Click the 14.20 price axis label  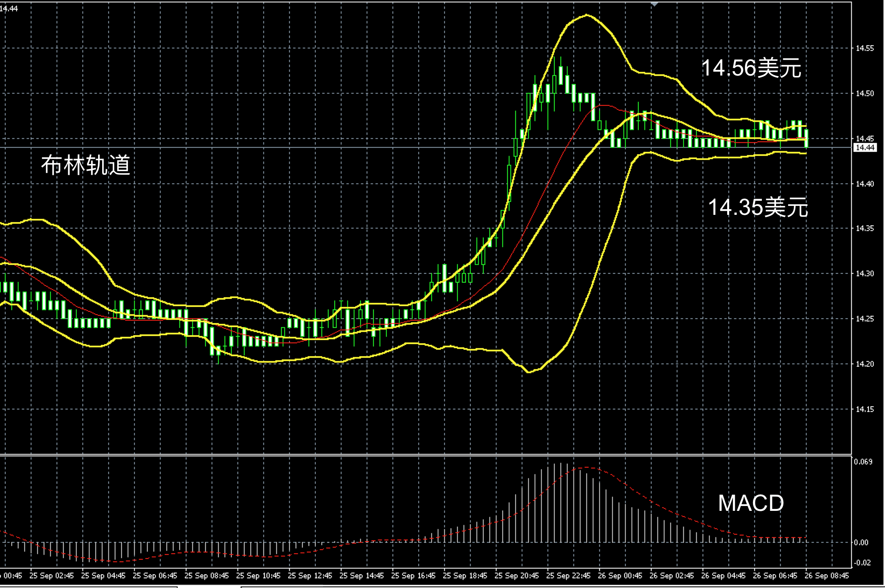tap(865, 364)
